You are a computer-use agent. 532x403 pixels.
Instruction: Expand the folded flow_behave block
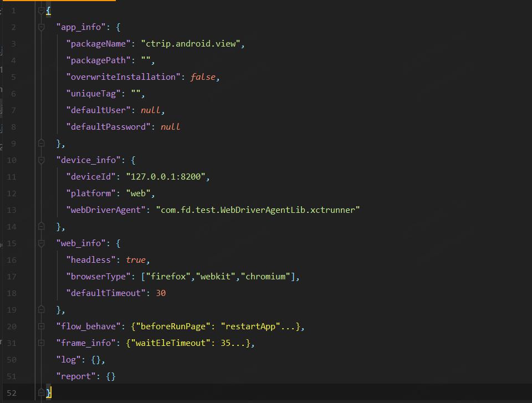pyautogui.click(x=41, y=327)
